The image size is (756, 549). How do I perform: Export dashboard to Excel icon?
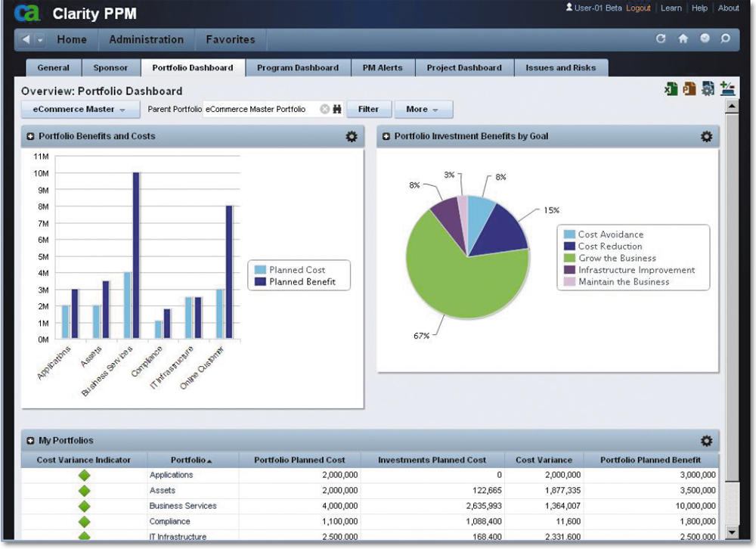(x=671, y=89)
